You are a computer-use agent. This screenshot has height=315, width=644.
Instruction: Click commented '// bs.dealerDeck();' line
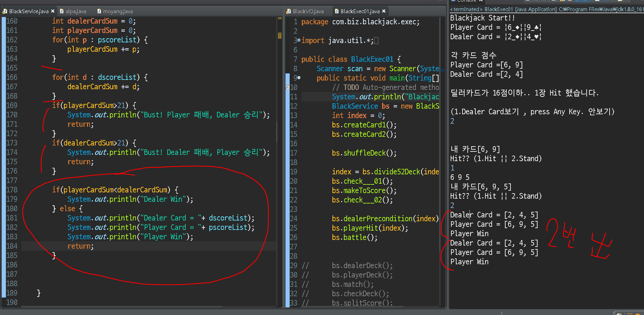pyautogui.click(x=347, y=265)
